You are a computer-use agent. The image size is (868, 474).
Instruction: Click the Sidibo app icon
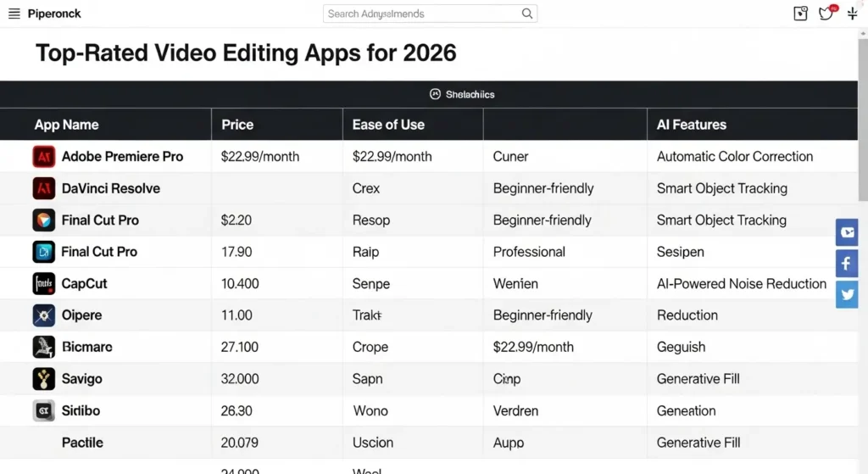click(x=43, y=410)
